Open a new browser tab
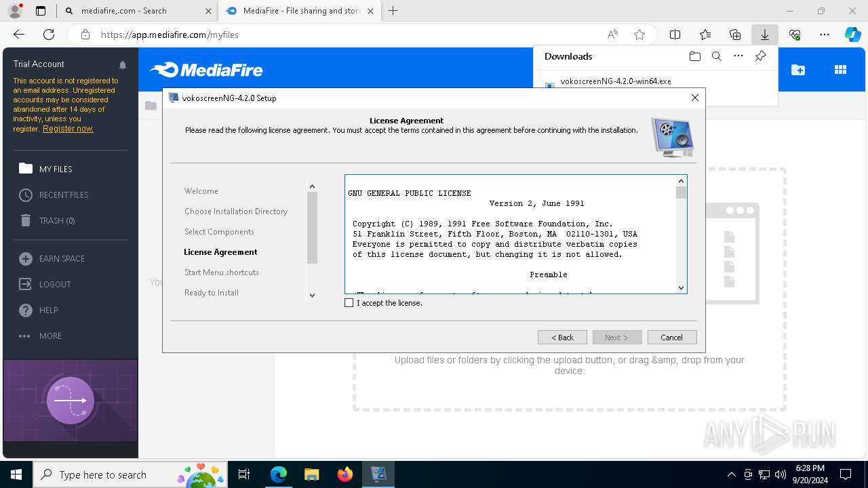The width and height of the screenshot is (868, 488). click(x=393, y=11)
